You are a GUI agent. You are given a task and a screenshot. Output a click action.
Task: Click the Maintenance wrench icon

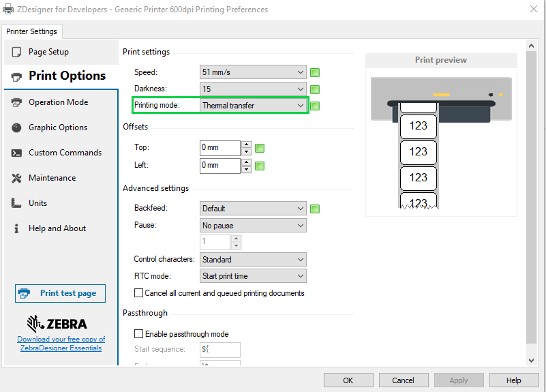coord(16,178)
